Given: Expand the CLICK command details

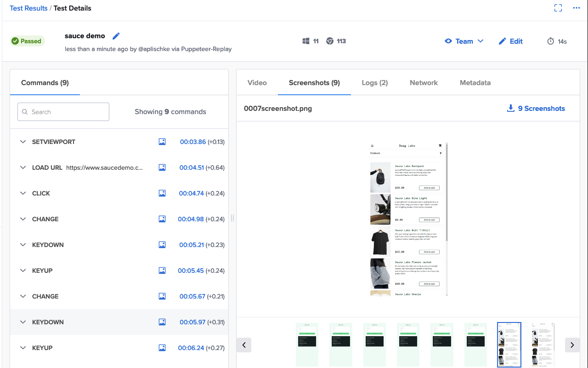Looking at the screenshot, I should pos(23,193).
